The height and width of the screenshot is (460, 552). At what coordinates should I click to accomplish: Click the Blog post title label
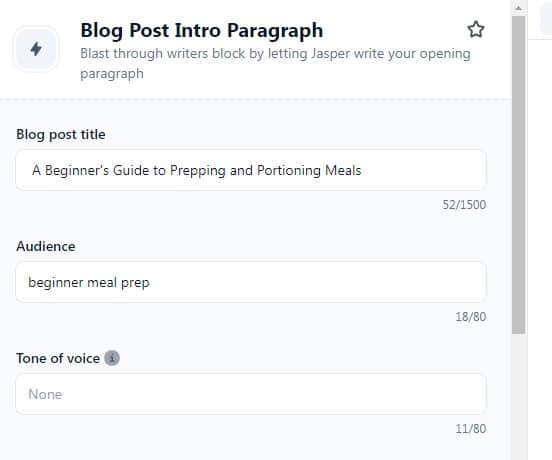[61, 134]
